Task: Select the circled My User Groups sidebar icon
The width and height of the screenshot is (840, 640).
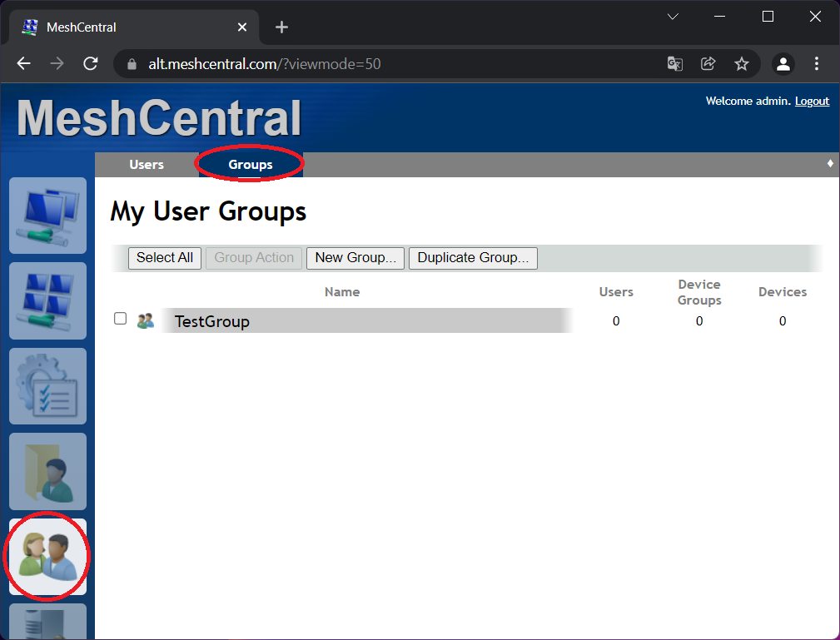Action: tap(47, 555)
